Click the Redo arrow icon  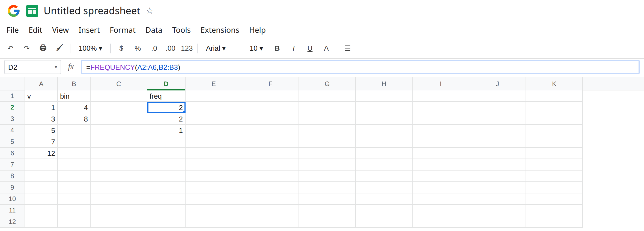click(26, 48)
